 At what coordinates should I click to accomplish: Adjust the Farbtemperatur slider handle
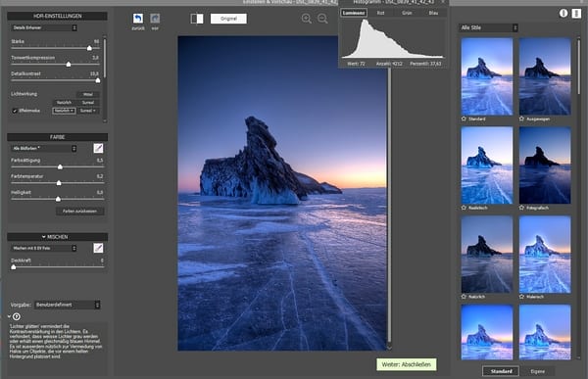point(59,183)
